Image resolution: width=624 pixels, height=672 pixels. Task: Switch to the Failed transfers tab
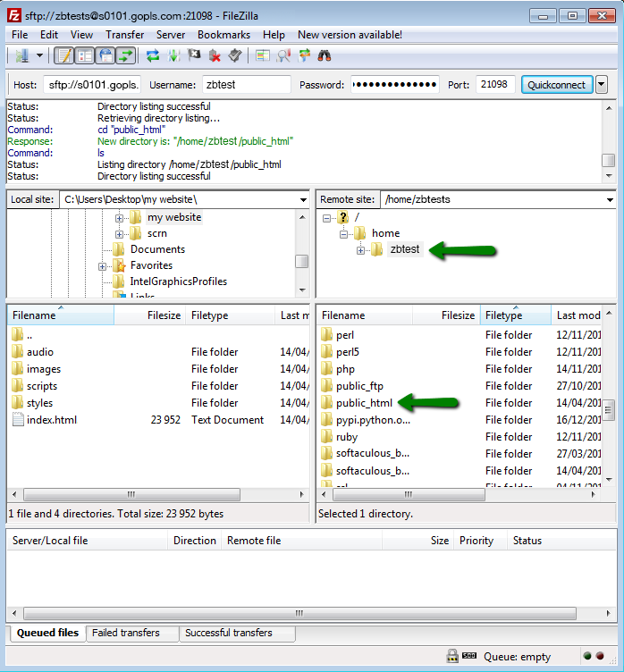point(125,633)
